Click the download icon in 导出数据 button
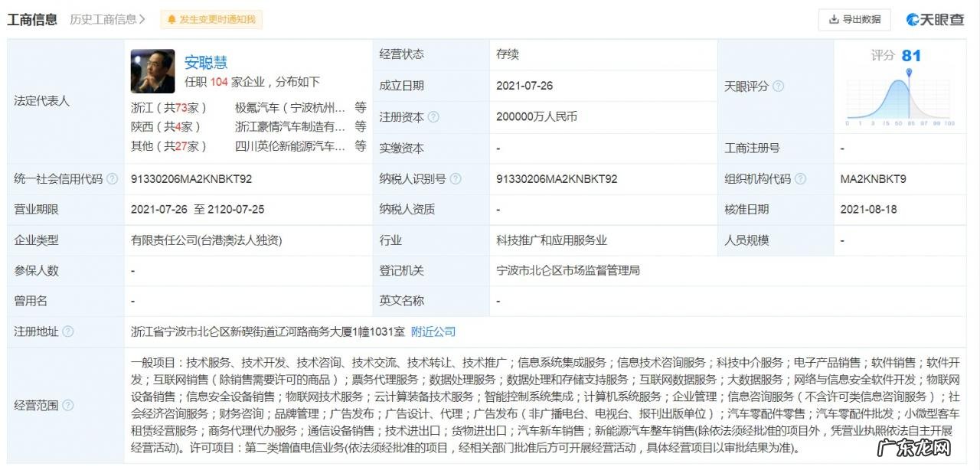The width and height of the screenshot is (980, 470). click(x=834, y=20)
